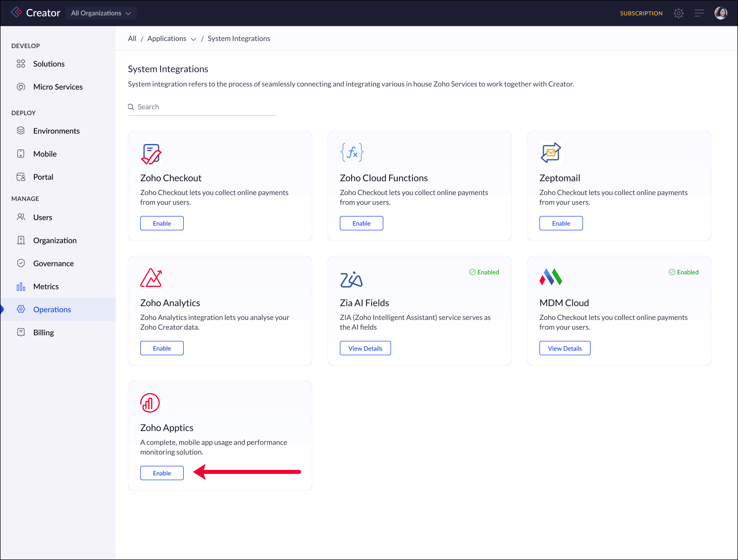Viewport: 738px width, 560px height.
Task: Enable Zoho Analytics integration
Action: click(x=162, y=348)
